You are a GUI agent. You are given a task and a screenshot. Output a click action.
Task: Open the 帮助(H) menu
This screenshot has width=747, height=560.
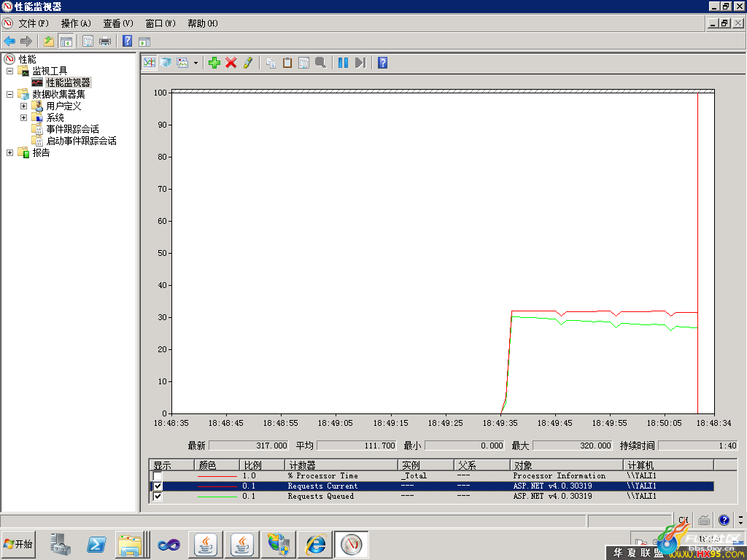tap(203, 23)
